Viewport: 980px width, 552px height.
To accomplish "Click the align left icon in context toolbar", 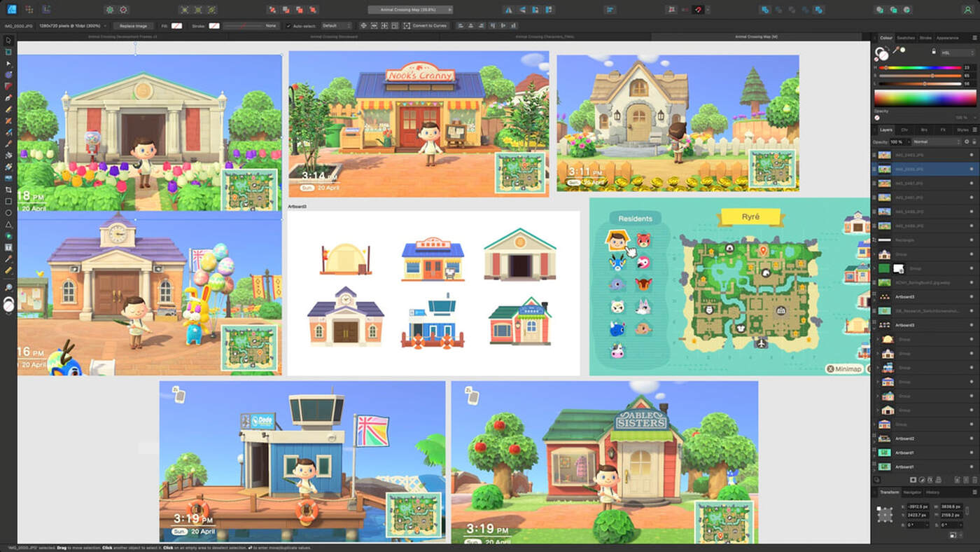I will pyautogui.click(x=460, y=25).
